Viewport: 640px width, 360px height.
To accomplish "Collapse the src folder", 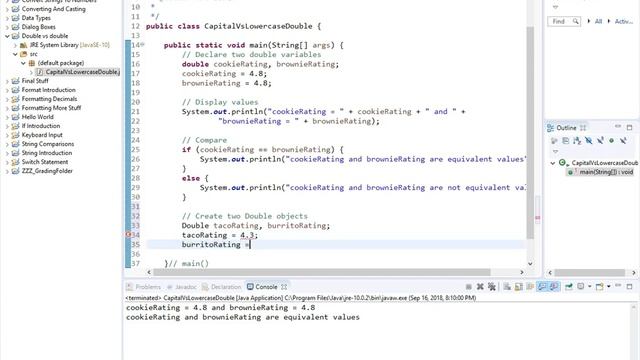I will (15, 54).
